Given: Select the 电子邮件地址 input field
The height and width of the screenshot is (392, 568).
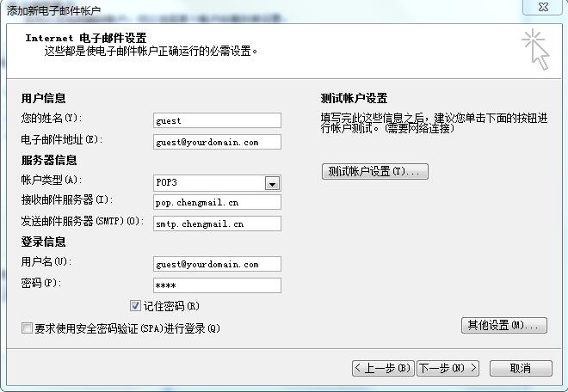Looking at the screenshot, I should click(x=217, y=142).
